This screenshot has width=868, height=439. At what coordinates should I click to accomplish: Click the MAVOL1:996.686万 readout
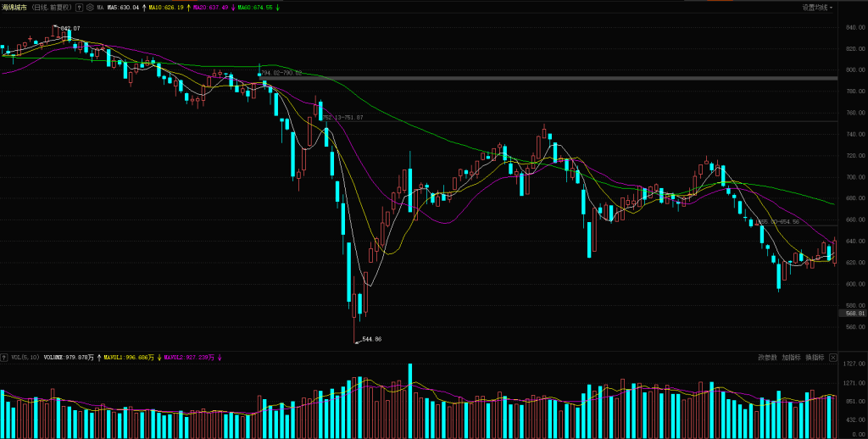130,358
